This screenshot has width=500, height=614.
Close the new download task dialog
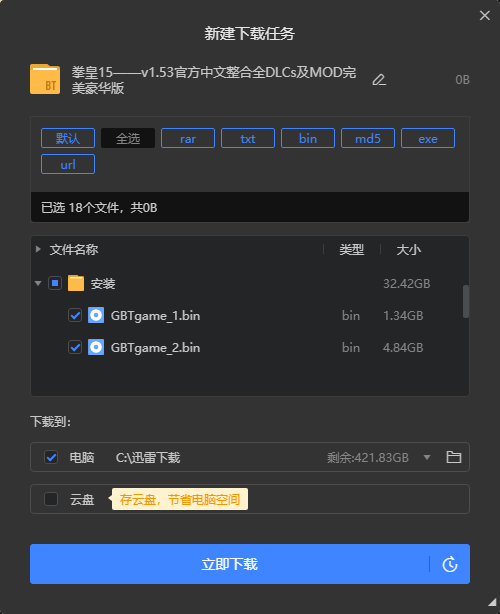pos(485,15)
